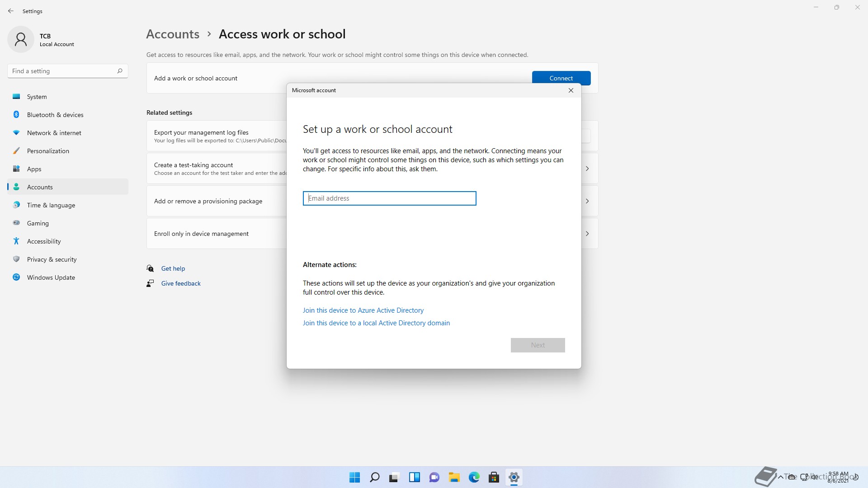Click the Give feedback person icon
Screen dimensions: 868x488
150,283
